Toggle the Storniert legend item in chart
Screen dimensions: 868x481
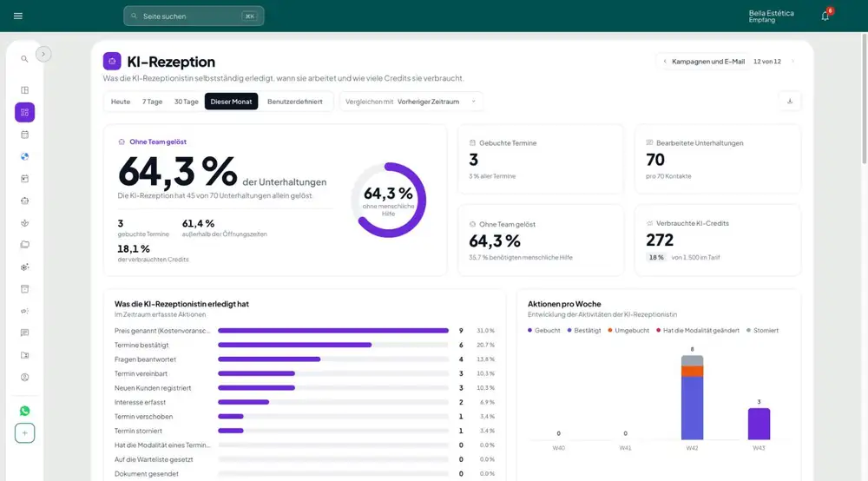(x=762, y=331)
